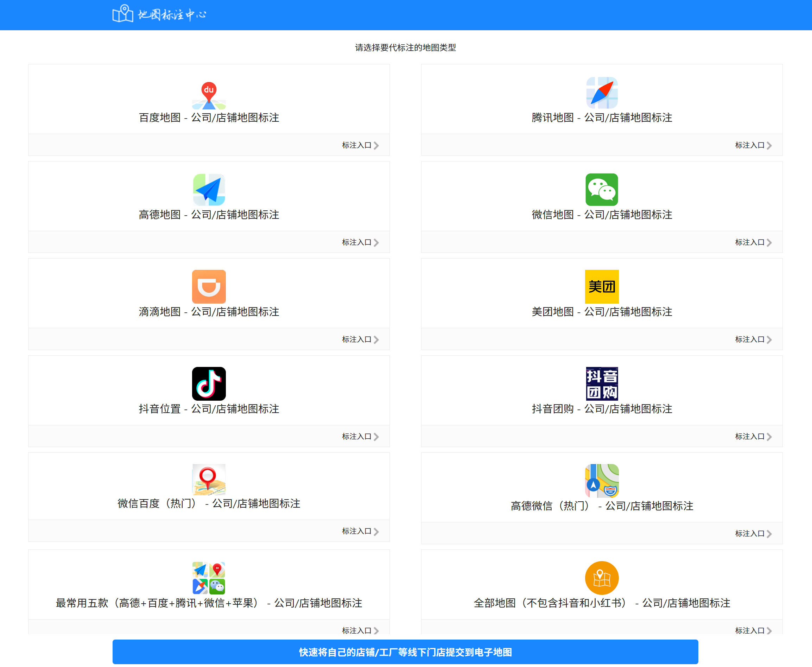Screen dimensions: 812x667
Task: Click the blue 快速将自己的店铺 submit button
Action: 405,652
